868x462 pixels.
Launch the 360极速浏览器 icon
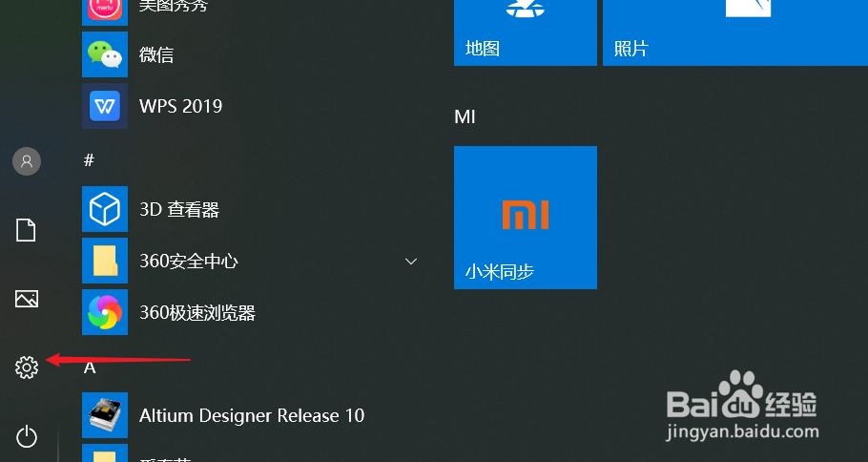pyautogui.click(x=105, y=312)
